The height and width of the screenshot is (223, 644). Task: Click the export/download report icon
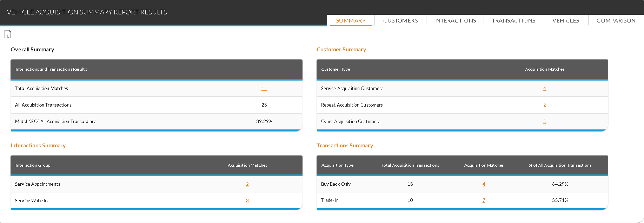(x=8, y=34)
